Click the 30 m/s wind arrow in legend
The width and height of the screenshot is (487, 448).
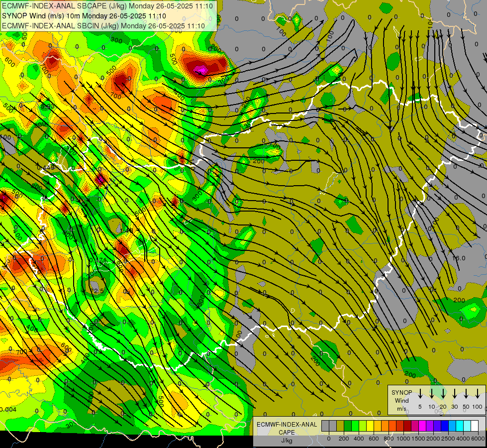click(x=454, y=393)
